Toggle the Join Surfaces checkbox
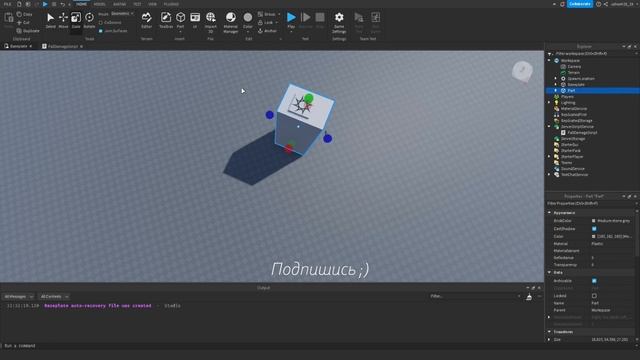The image size is (640, 360). [x=101, y=31]
